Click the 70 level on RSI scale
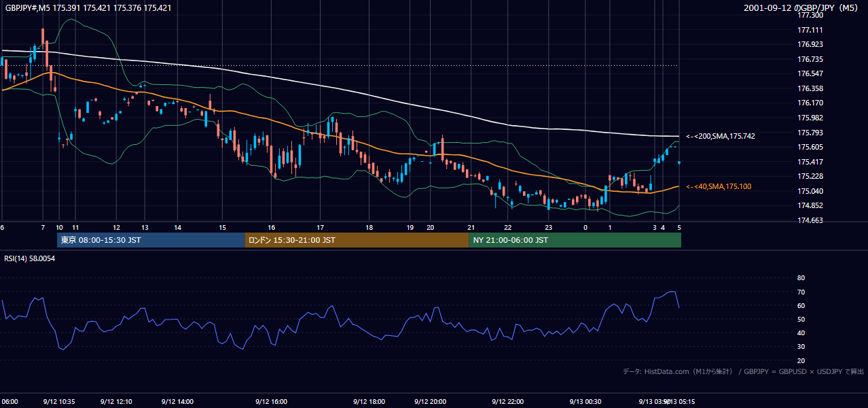Image resolution: width=868 pixels, height=408 pixels. click(801, 292)
